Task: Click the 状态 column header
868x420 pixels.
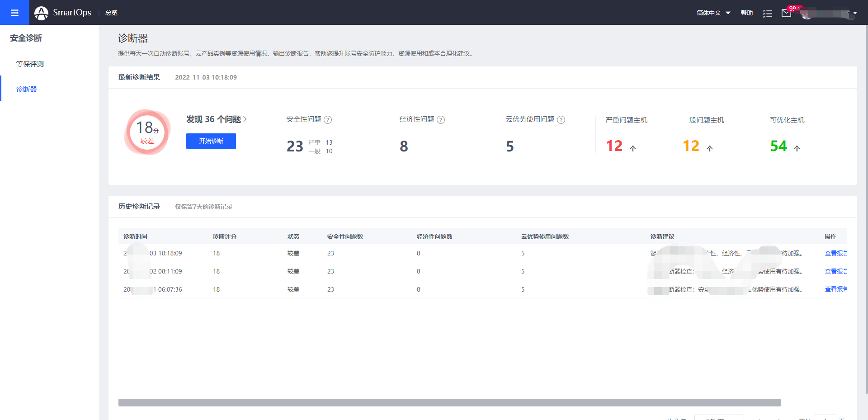Action: tap(293, 236)
